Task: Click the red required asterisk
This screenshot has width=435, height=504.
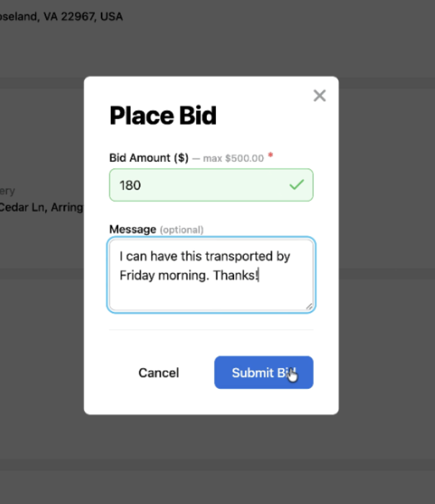Action: pyautogui.click(x=271, y=156)
